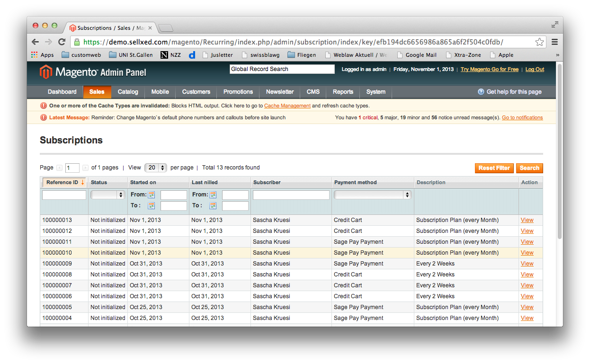
Task: Open the Apps bookmarks grid icon
Action: (34, 55)
